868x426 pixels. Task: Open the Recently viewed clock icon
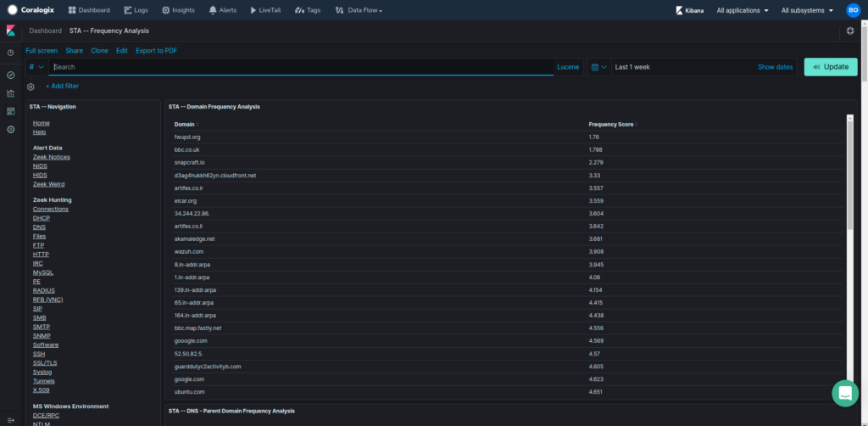tap(10, 53)
